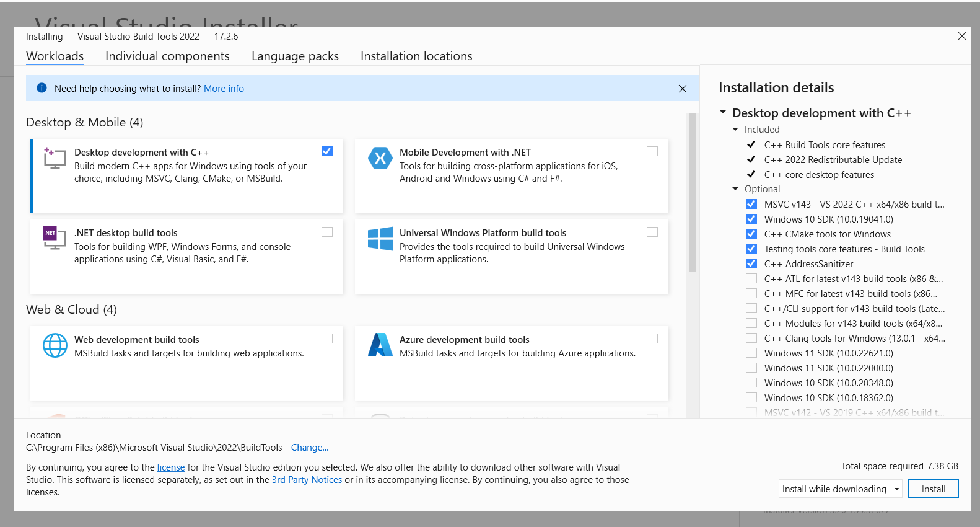Open the More info link
The height and width of the screenshot is (527, 980).
(x=224, y=89)
